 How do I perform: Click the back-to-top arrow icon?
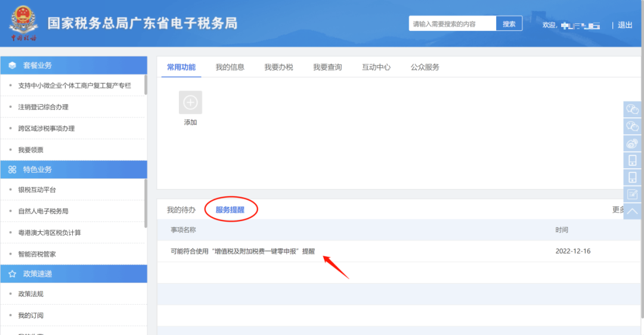point(632,211)
